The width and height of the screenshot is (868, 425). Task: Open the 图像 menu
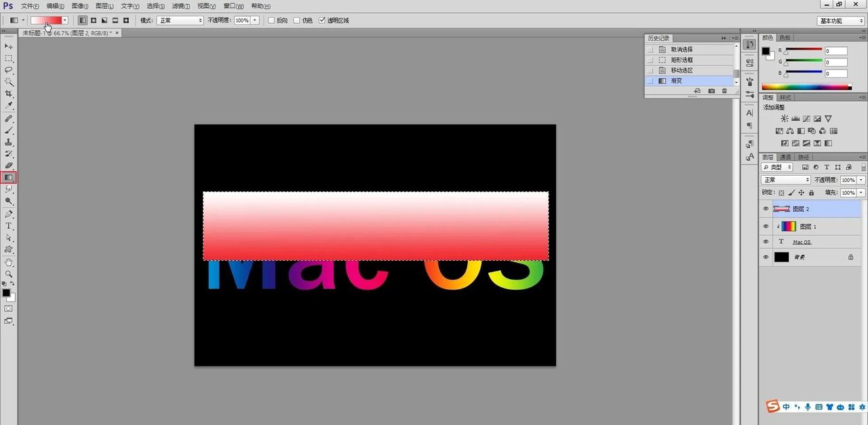pos(79,5)
